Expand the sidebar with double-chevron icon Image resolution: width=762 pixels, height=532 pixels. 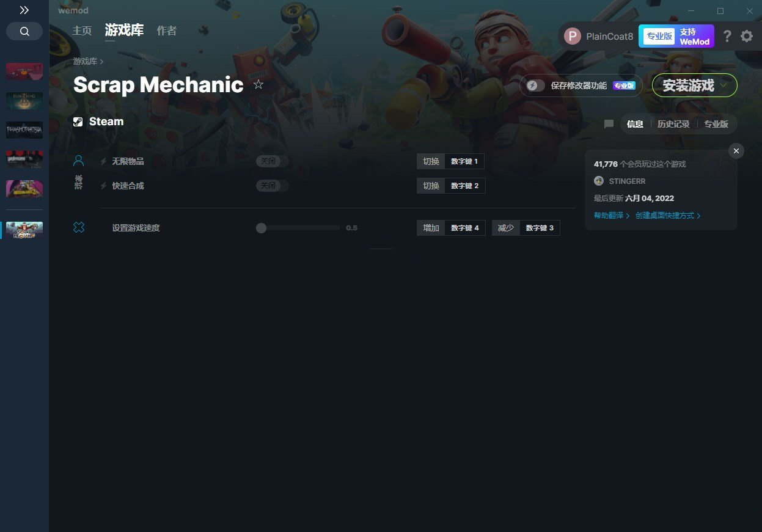click(24, 10)
